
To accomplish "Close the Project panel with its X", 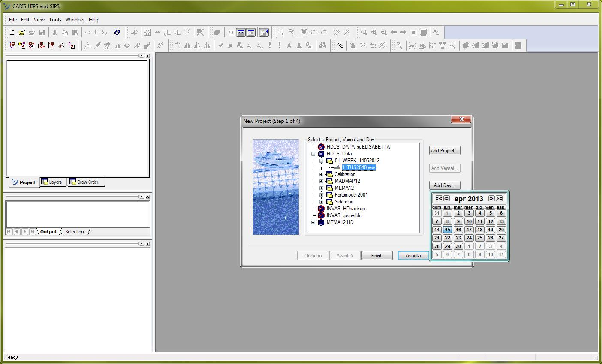I will click(x=147, y=56).
